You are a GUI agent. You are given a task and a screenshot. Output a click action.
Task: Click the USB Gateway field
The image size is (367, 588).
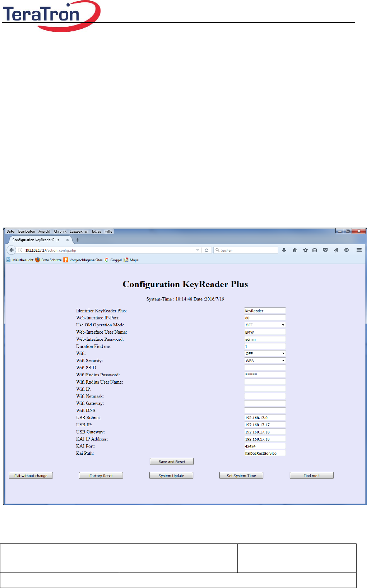[x=265, y=432]
